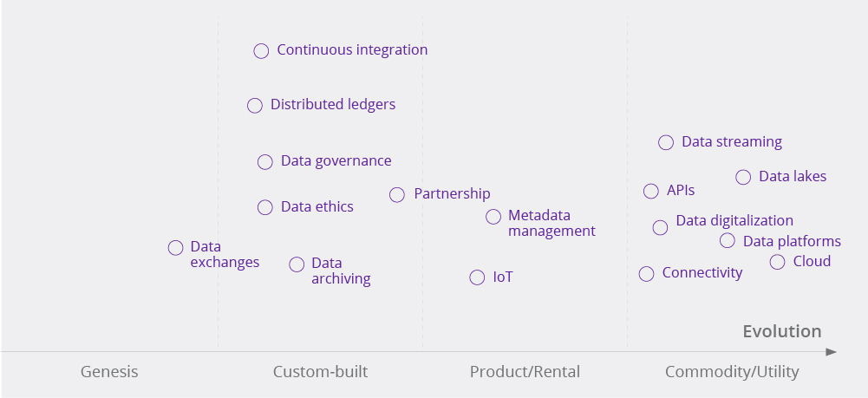This screenshot has width=868, height=398.
Task: Click the Connectivity label text
Action: 702,273
